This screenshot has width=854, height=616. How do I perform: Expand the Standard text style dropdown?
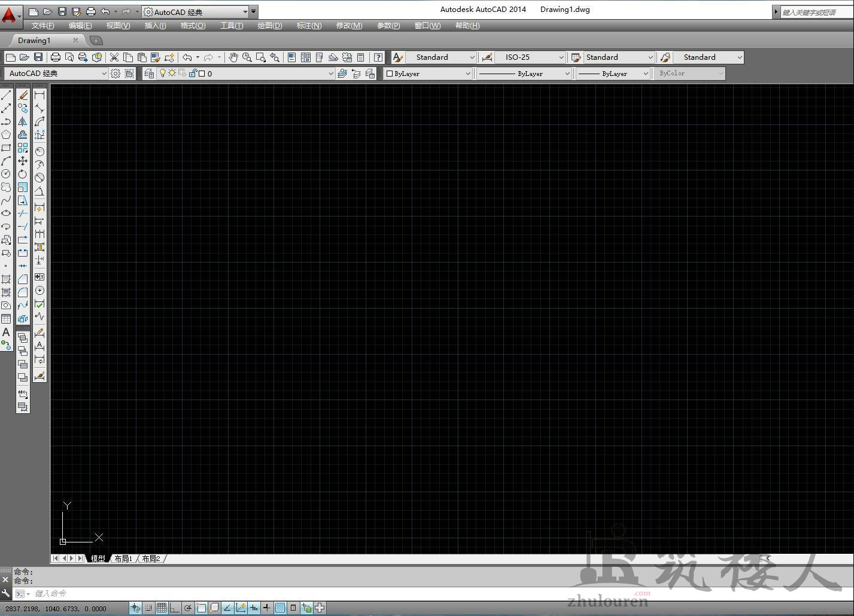[x=440, y=57]
